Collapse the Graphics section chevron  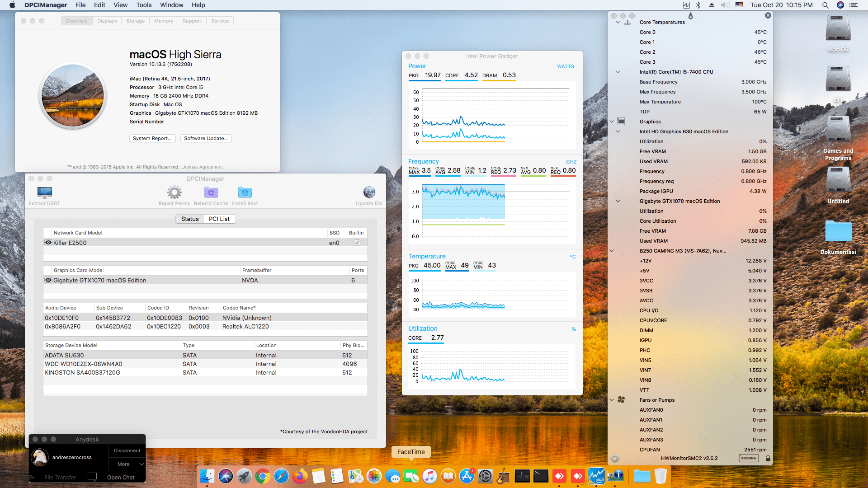612,122
